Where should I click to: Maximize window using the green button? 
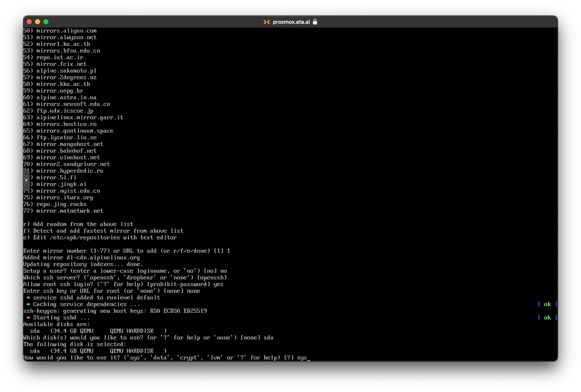tap(46, 22)
